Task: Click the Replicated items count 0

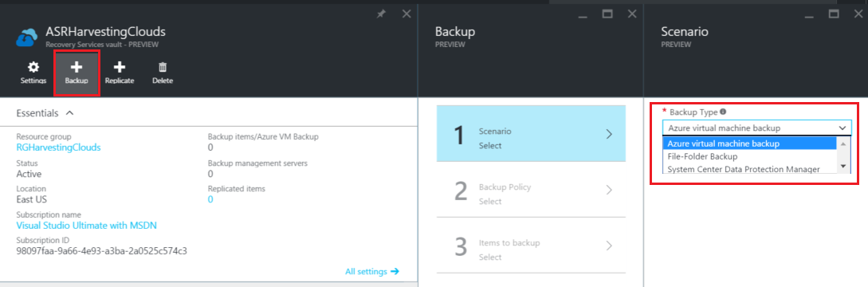Action: point(210,199)
